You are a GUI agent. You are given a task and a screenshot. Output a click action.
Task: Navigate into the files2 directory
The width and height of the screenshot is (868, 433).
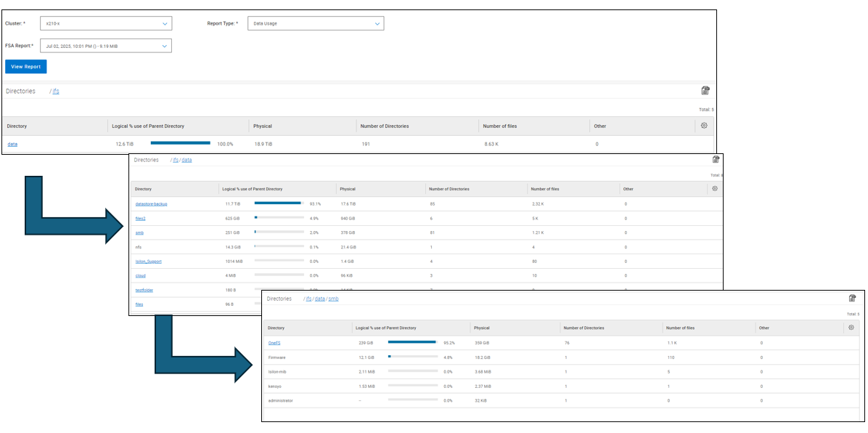click(141, 218)
